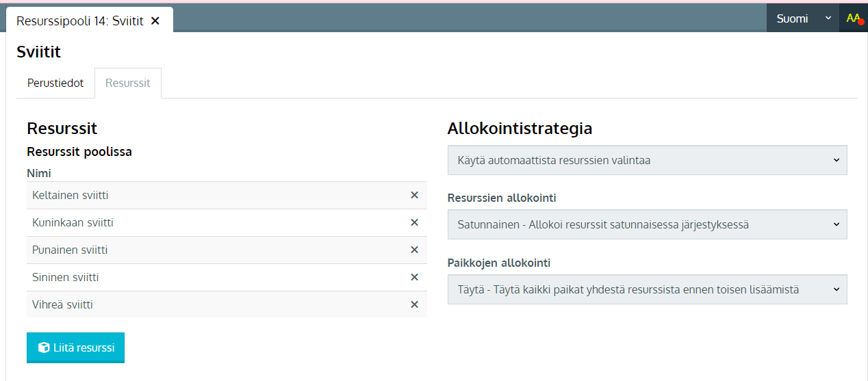This screenshot has height=381, width=868.
Task: Remove Keltainen sviitti with its X icon
Action: click(x=414, y=195)
